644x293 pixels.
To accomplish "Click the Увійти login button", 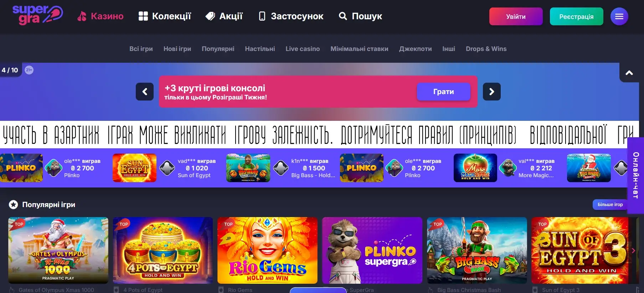I will tap(516, 16).
